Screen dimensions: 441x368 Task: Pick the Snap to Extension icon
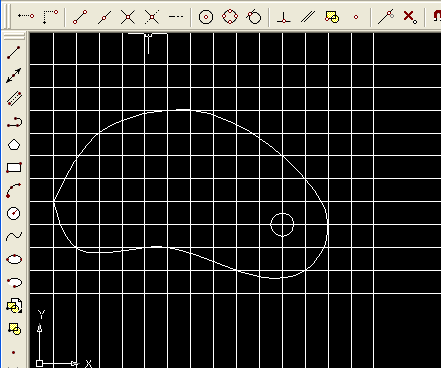[176, 16]
